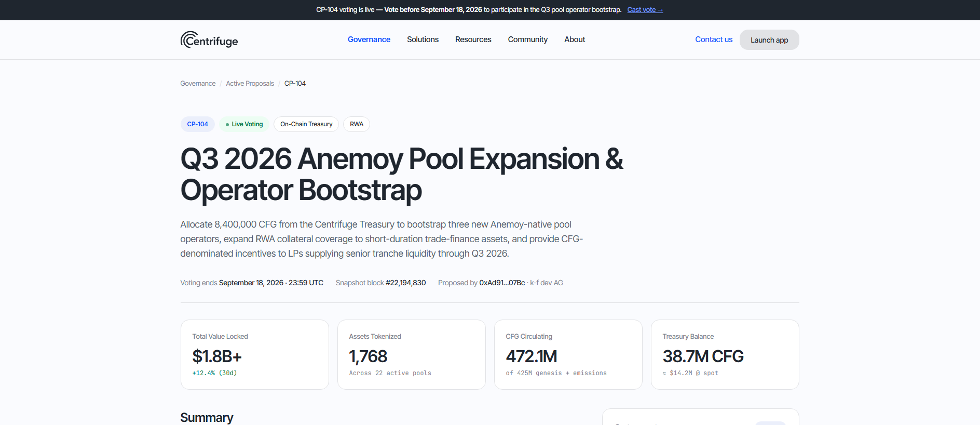Click the Contact us link
The image size is (980, 425).
[714, 39]
